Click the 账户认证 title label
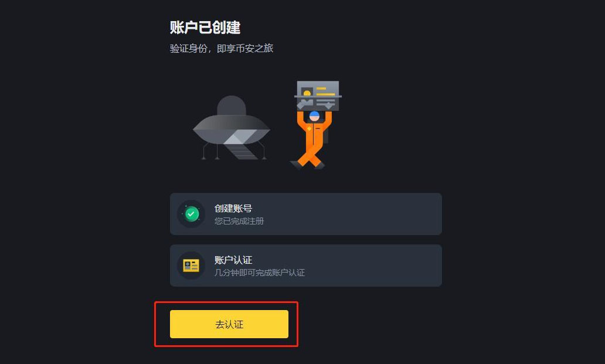Viewport: 605px width, 364px height. coord(233,260)
